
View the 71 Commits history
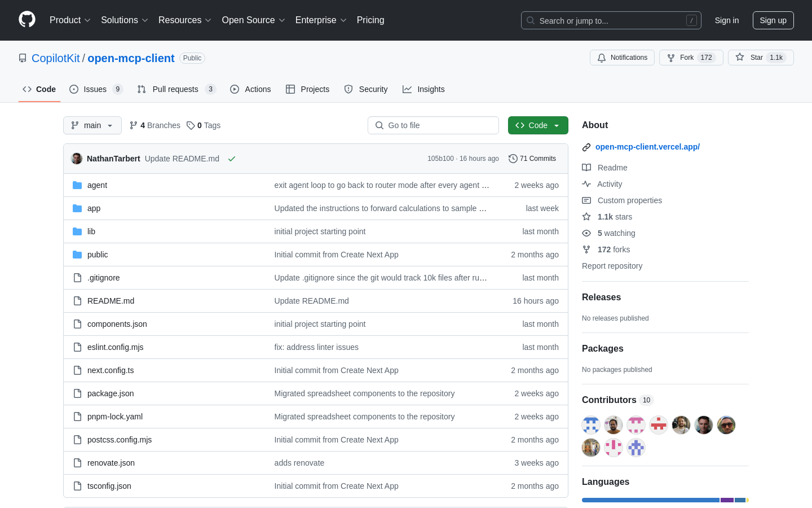[532, 159]
